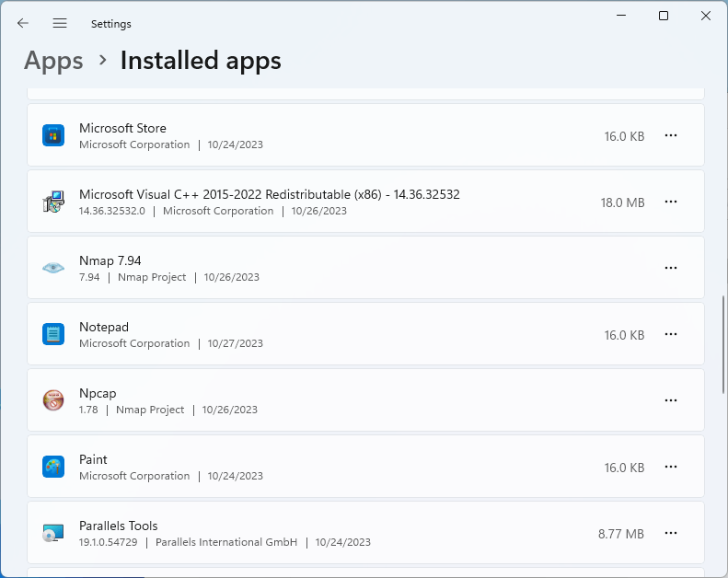
Task: Open more options for Parallels Tools
Action: point(671,533)
